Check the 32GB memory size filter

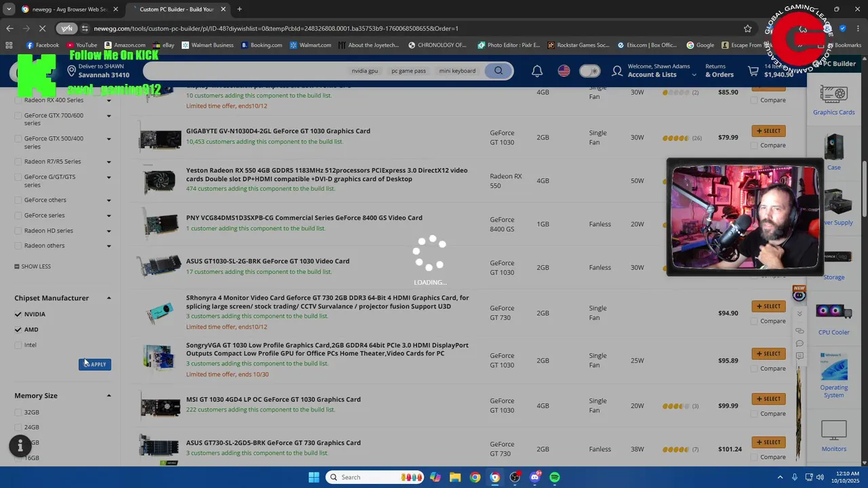tap(18, 412)
